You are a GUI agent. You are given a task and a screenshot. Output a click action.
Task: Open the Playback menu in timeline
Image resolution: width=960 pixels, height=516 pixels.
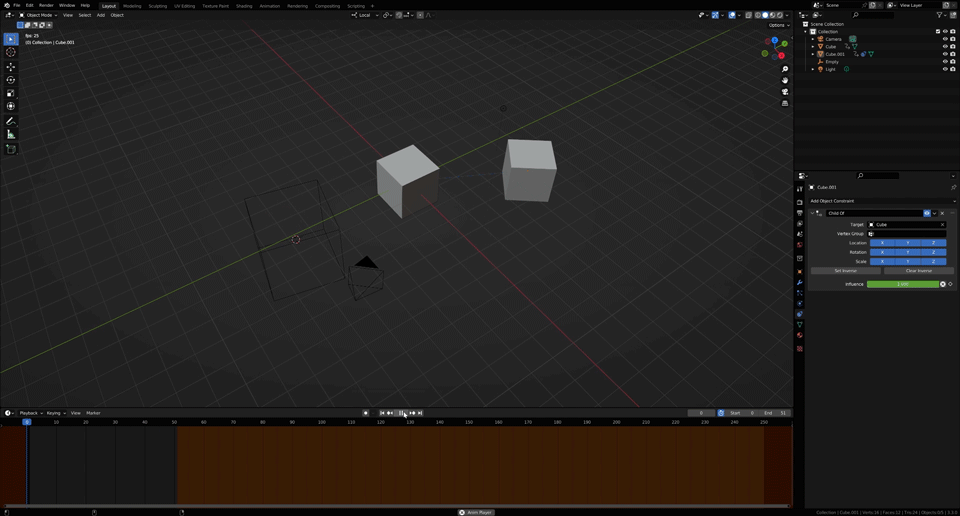point(31,413)
